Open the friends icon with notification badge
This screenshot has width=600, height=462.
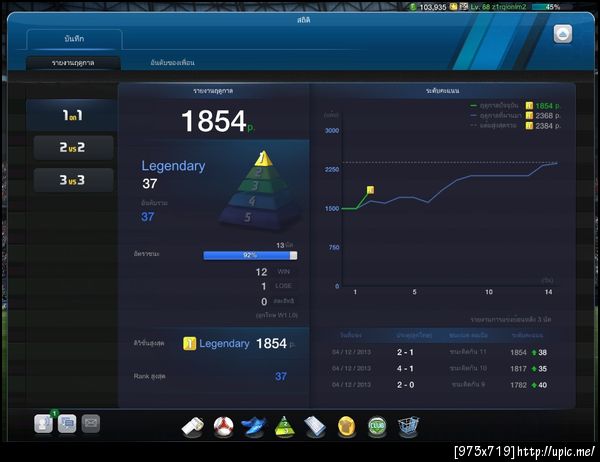43,423
